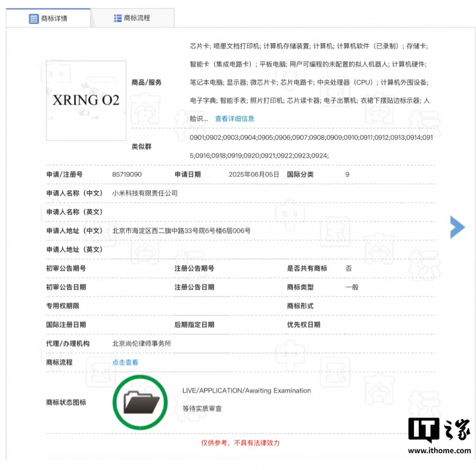
Task: Click the 国际注册日期 label
Action: tap(66, 325)
